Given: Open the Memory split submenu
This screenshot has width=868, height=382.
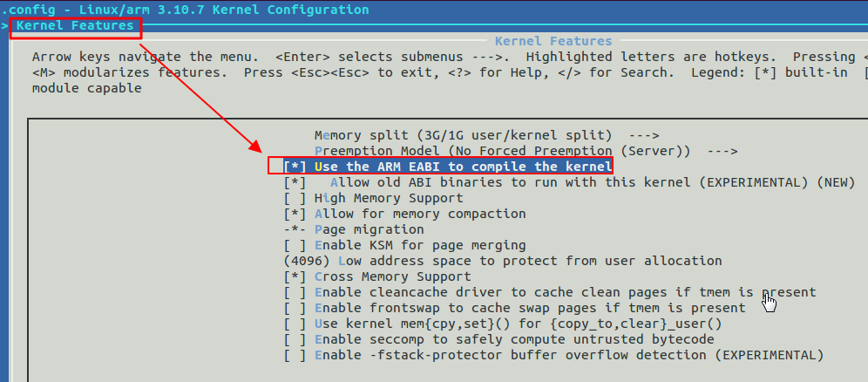Looking at the screenshot, I should click(x=486, y=135).
